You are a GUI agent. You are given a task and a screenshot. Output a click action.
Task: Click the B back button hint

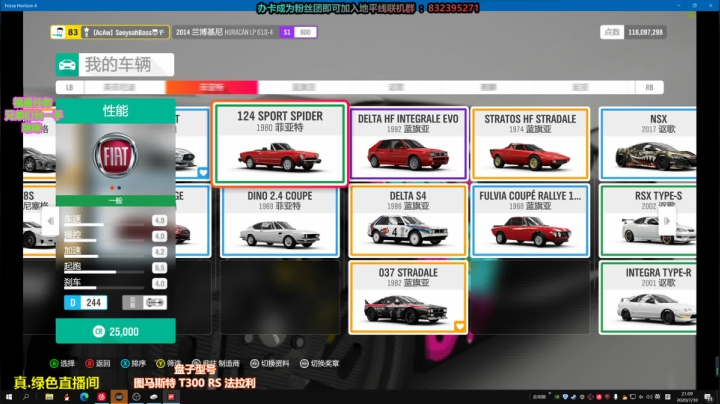pyautogui.click(x=97, y=364)
